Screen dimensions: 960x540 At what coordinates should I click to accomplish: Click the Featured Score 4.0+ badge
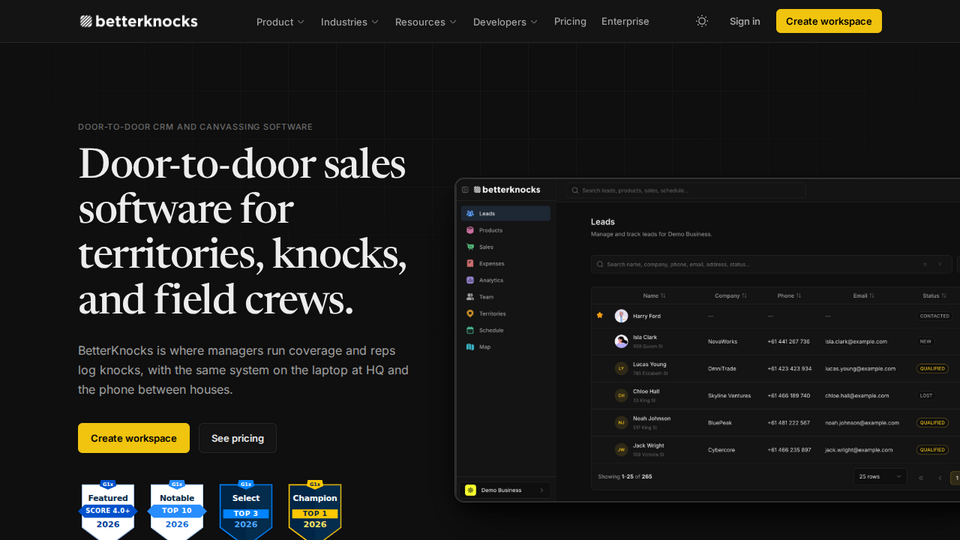tap(108, 510)
